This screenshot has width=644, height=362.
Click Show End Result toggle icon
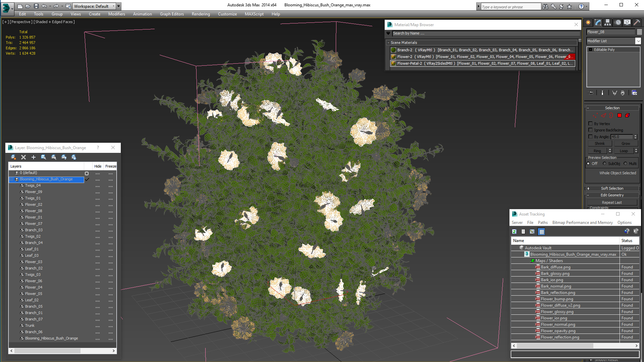coord(602,93)
